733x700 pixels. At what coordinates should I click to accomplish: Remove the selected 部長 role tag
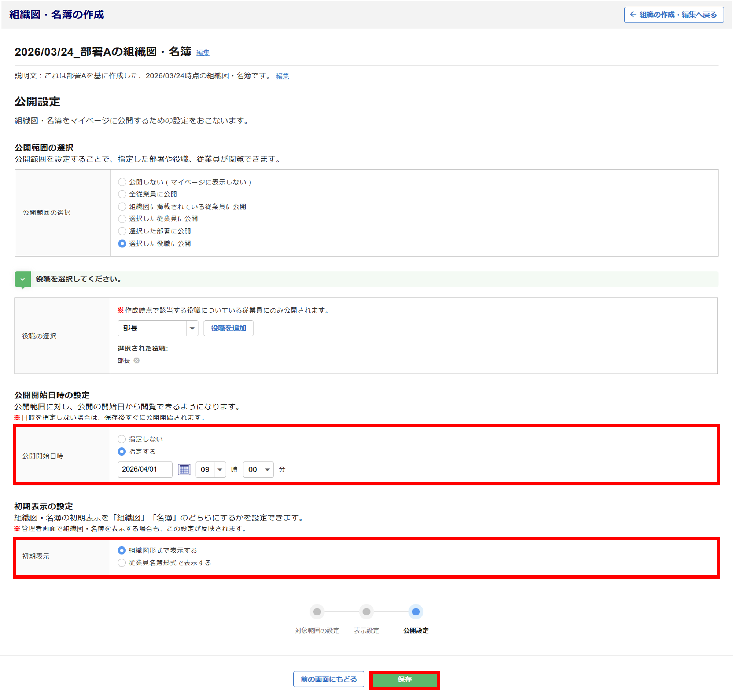(x=137, y=361)
